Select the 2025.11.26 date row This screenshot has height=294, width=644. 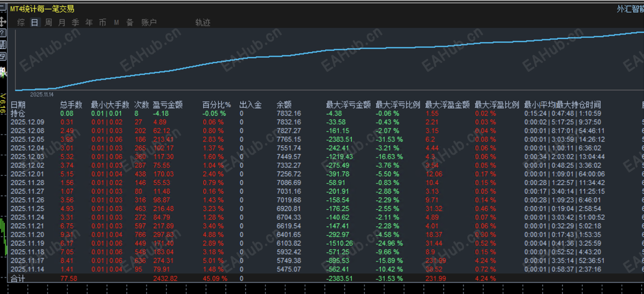click(27, 200)
